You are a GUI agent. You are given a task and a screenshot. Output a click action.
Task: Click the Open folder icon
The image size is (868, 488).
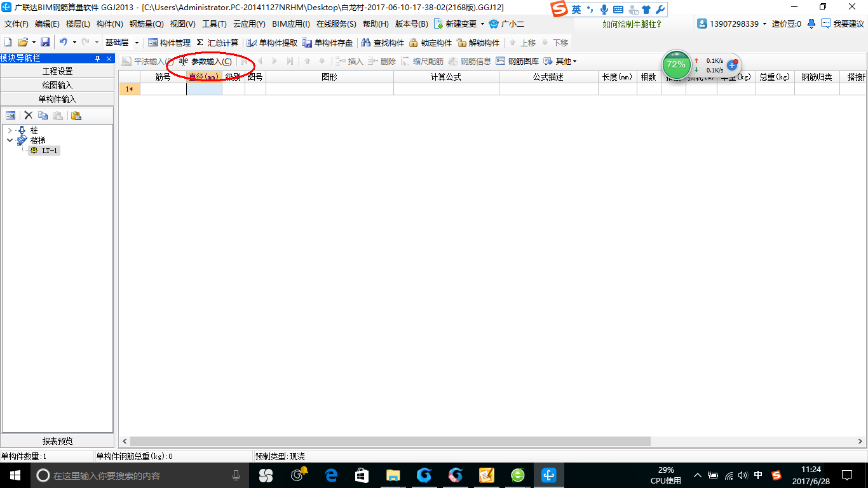point(23,43)
